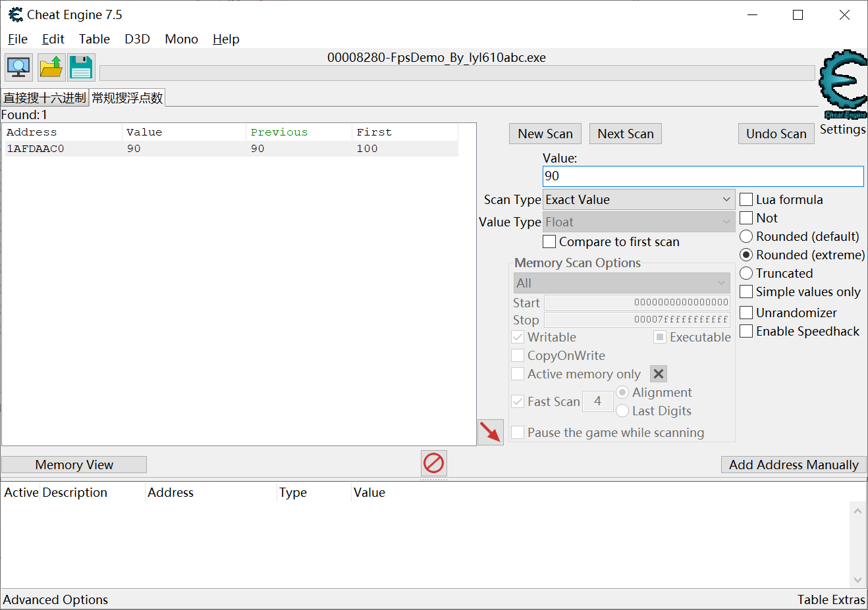This screenshot has height=610, width=868.
Task: Click the open cheat table folder icon
Action: tap(51, 67)
